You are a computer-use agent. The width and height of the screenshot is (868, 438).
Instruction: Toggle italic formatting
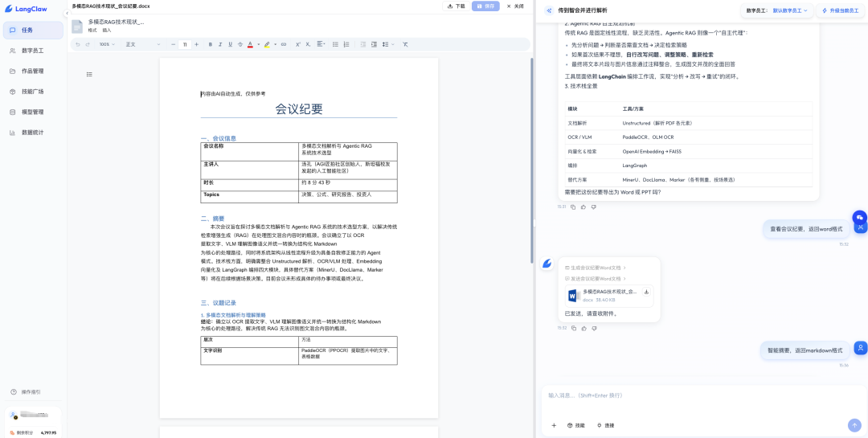pos(220,44)
